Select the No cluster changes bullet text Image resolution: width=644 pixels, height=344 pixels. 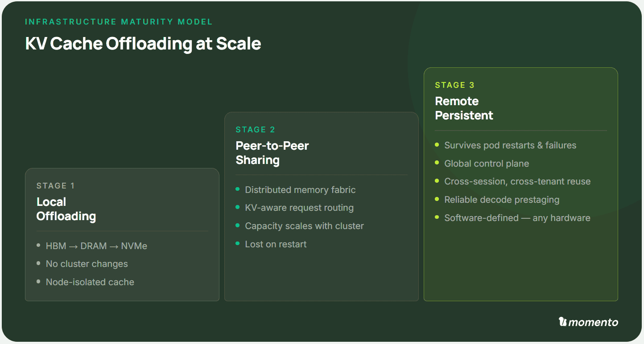point(87,264)
